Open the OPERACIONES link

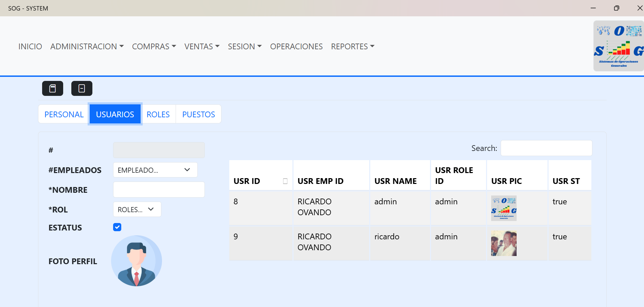pos(296,46)
